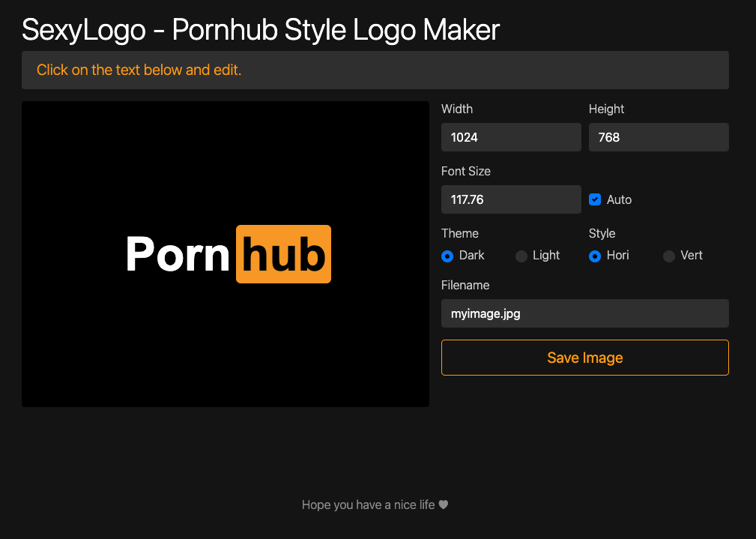This screenshot has width=756, height=539.
Task: Click the page title SexyLogo heading
Action: point(260,30)
